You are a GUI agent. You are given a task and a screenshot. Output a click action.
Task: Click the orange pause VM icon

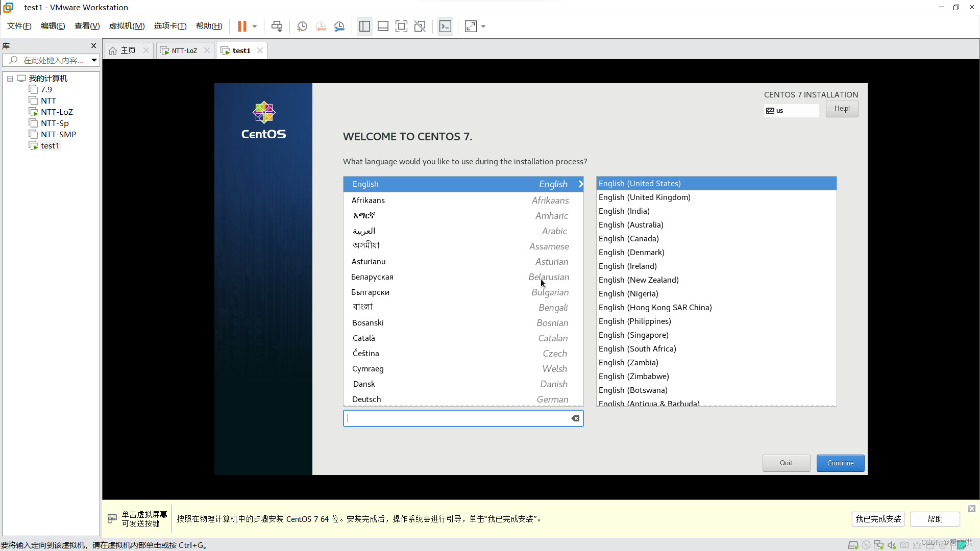(242, 27)
